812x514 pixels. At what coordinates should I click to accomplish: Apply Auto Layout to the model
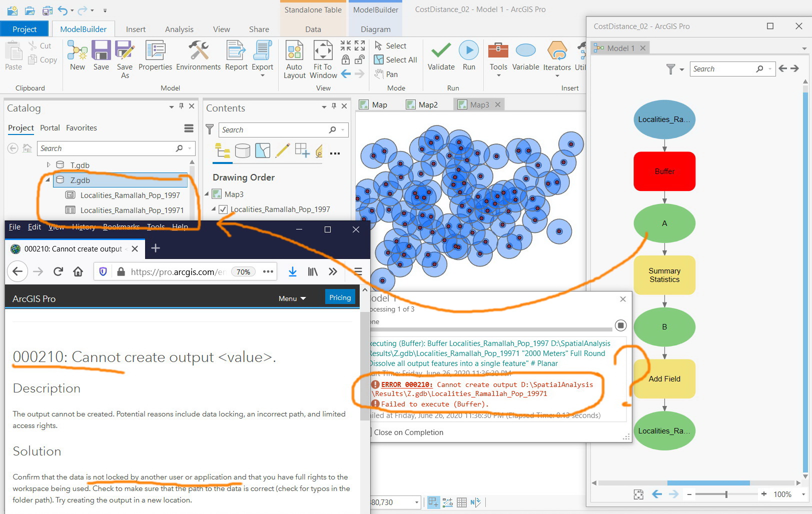point(294,59)
